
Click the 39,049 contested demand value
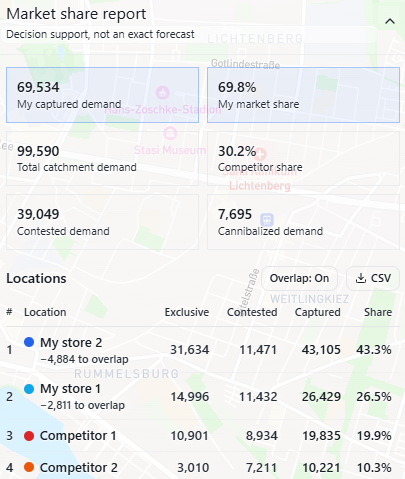[x=38, y=214]
